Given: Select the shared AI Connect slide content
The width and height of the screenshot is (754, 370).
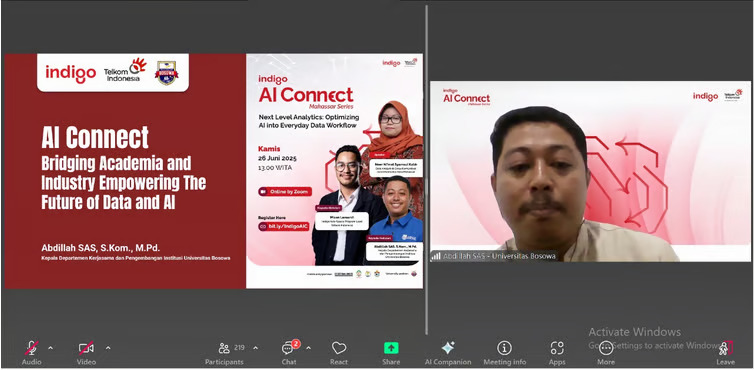Looking at the screenshot, I should [x=214, y=171].
